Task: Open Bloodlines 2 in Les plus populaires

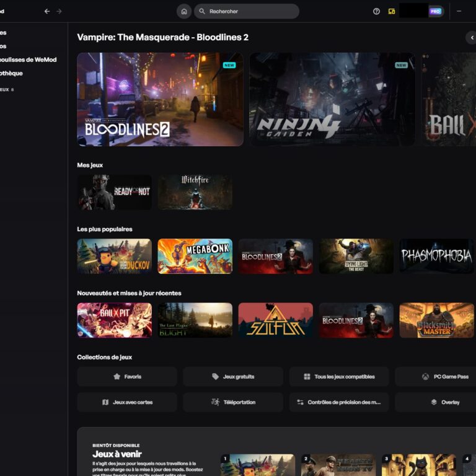Action: point(276,256)
